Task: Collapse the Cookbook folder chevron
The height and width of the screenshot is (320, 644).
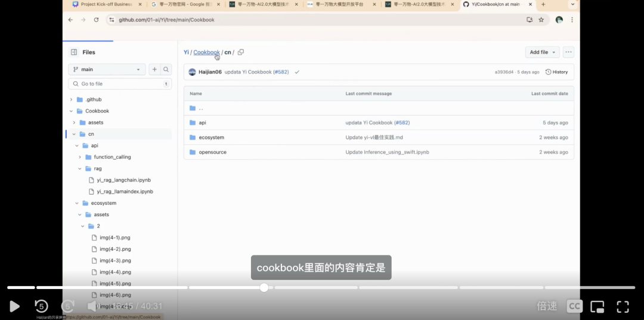Action: 71,111
